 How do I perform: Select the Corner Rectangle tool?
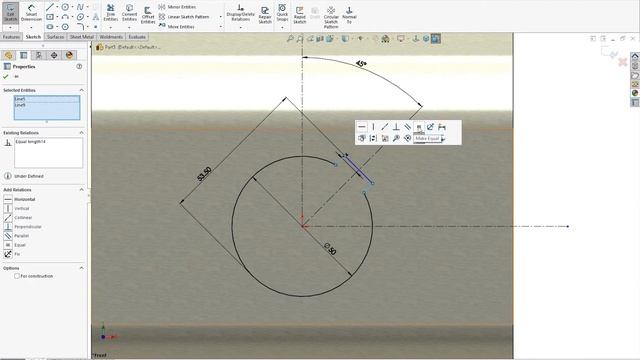(x=50, y=17)
